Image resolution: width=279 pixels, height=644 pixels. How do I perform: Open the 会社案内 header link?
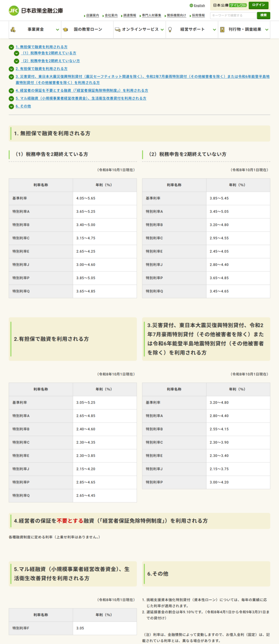click(x=111, y=15)
